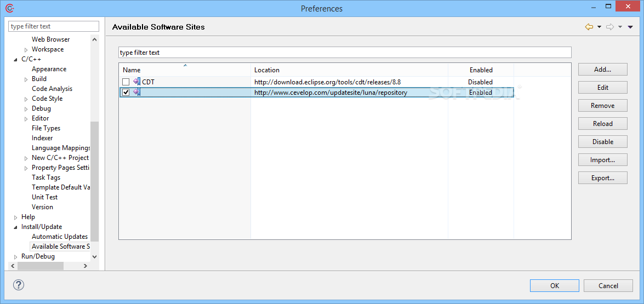This screenshot has height=304, width=644.
Task: Expand the Run/Debug tree node
Action: point(16,257)
